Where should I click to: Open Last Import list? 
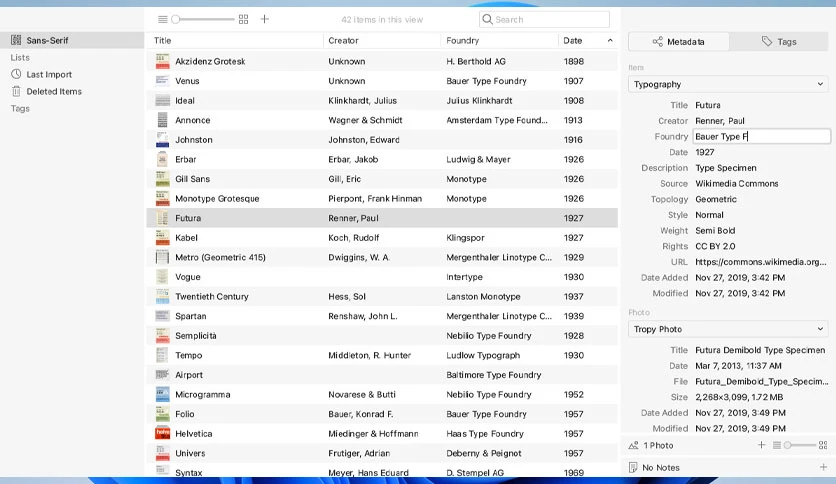(49, 75)
